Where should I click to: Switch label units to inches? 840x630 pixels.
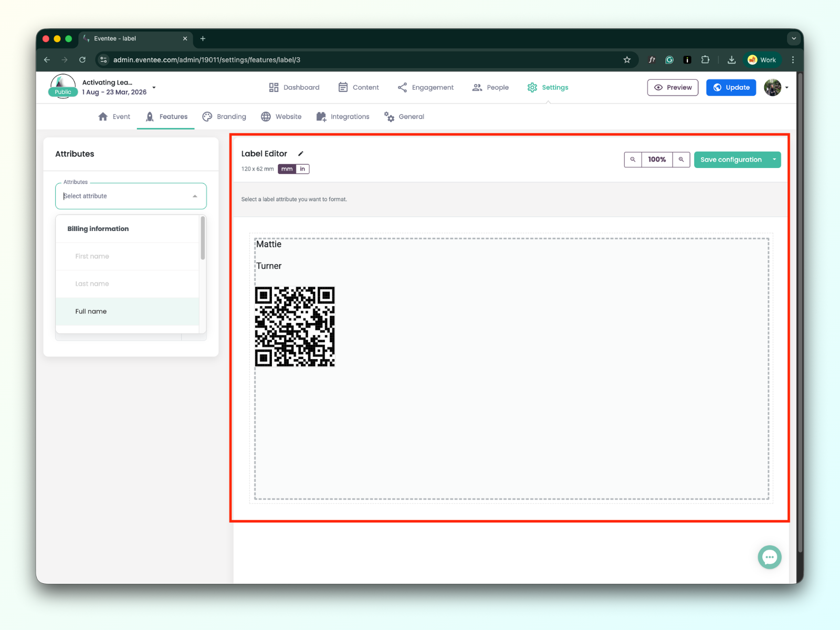(302, 169)
